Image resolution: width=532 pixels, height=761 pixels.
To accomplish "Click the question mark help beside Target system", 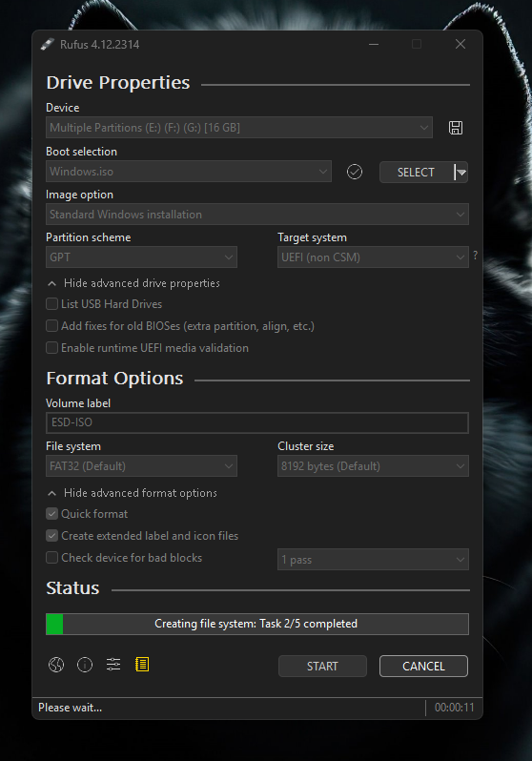I will 475,255.
